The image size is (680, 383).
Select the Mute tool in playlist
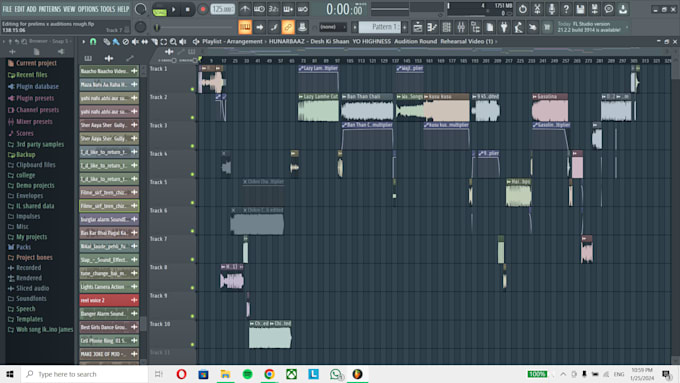(135, 42)
